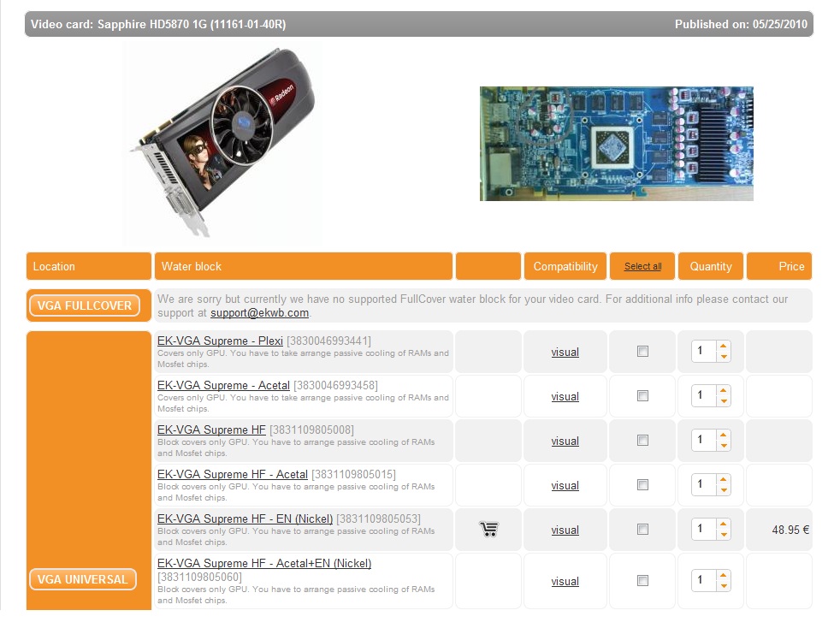
Task: Edit quantity field for EK-VGA Supreme - Plexi
Action: point(703,351)
